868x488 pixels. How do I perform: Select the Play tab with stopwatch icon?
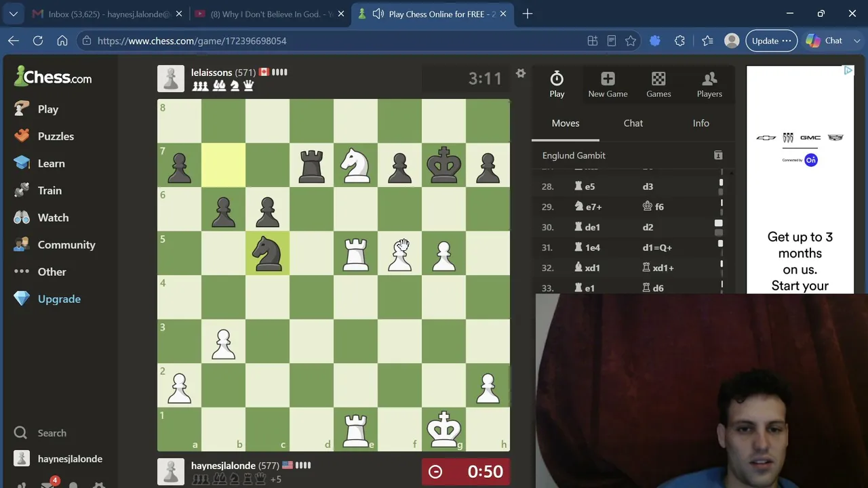(x=557, y=85)
